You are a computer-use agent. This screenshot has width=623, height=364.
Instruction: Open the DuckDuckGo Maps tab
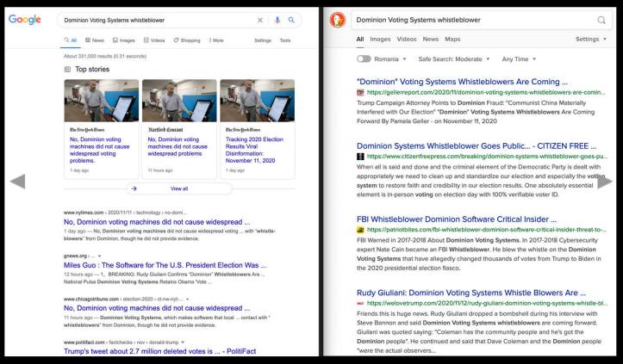(x=452, y=39)
